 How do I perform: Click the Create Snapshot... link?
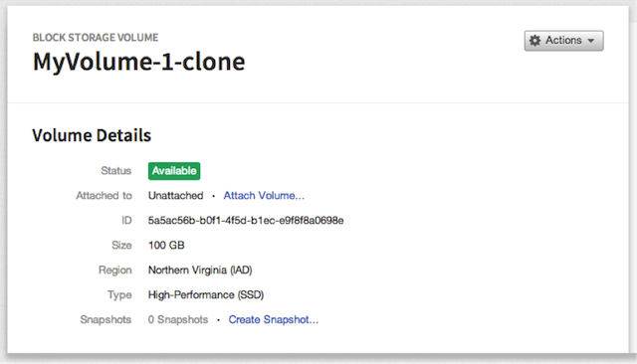pos(274,320)
